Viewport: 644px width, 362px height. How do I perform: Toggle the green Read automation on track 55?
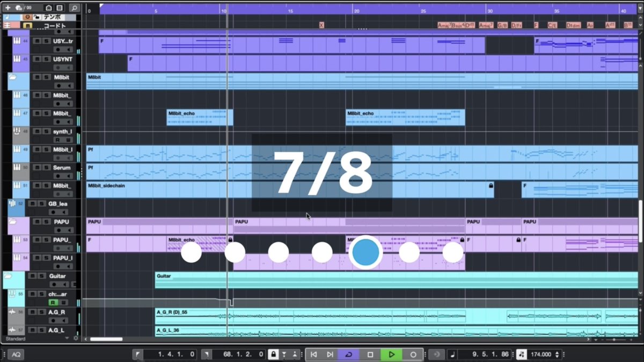pos(54,302)
